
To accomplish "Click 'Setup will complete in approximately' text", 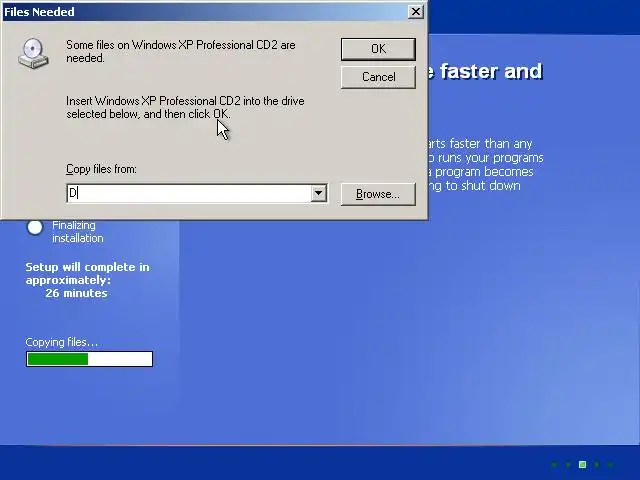I will pos(87,273).
